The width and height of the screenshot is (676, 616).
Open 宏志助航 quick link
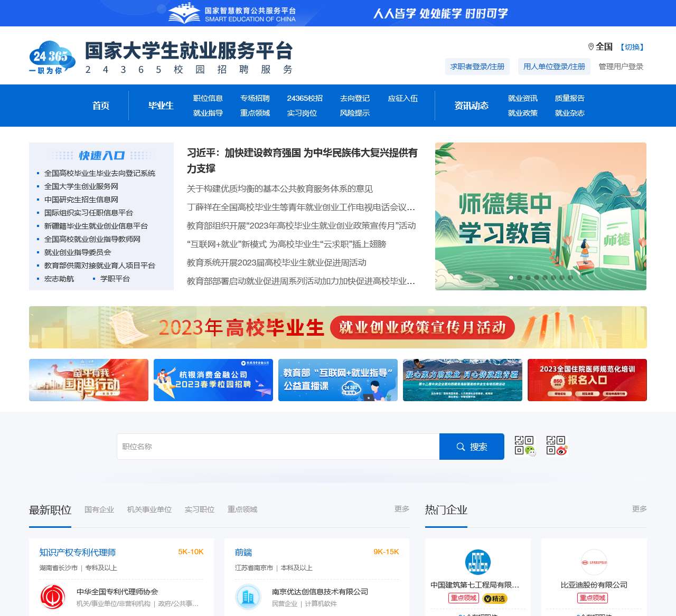click(59, 279)
